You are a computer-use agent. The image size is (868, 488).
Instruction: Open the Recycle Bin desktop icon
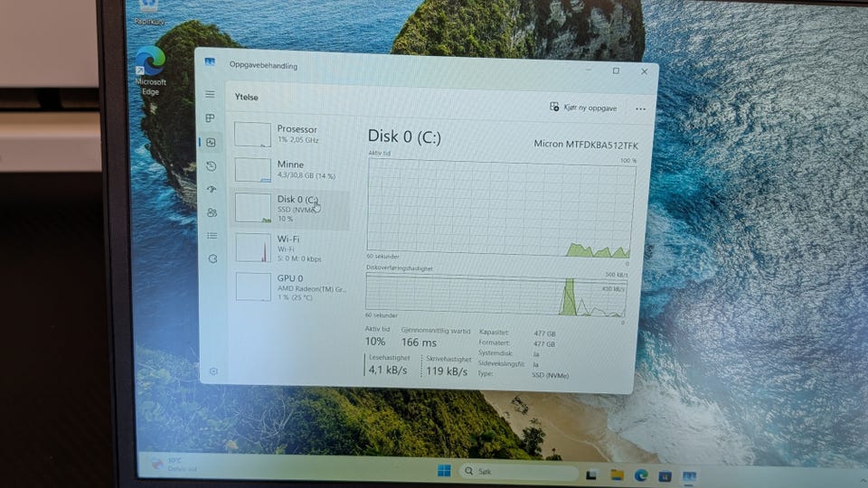coord(149,12)
